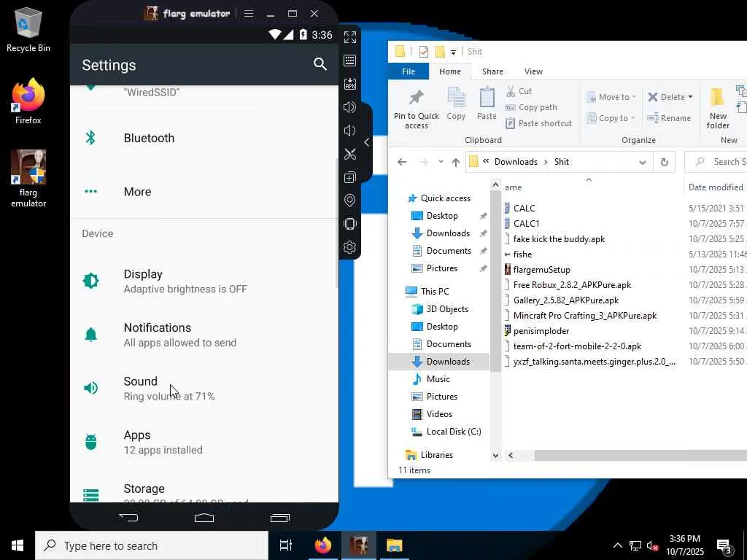Viewport: 747px width, 560px height.
Task: Open the Windows Start menu
Action: 18,545
